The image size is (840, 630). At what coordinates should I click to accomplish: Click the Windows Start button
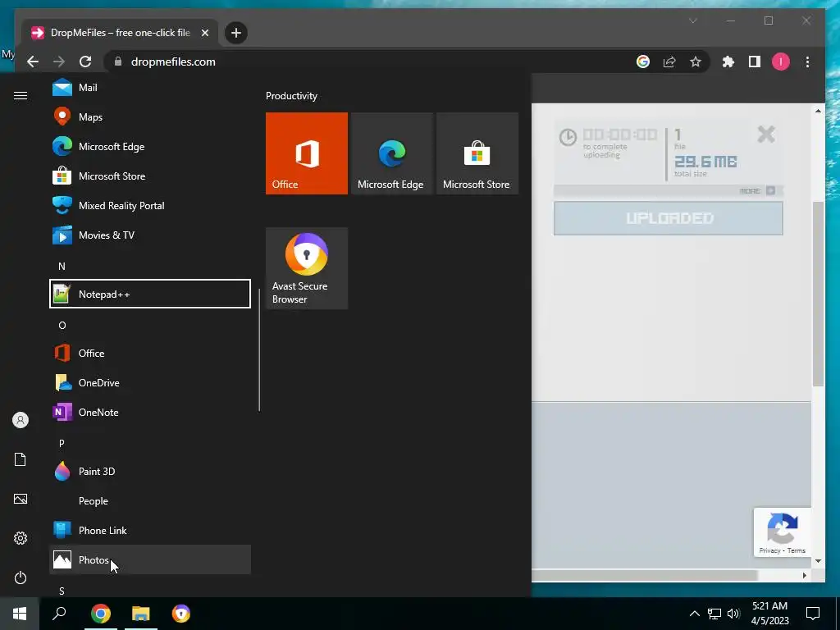click(x=20, y=614)
